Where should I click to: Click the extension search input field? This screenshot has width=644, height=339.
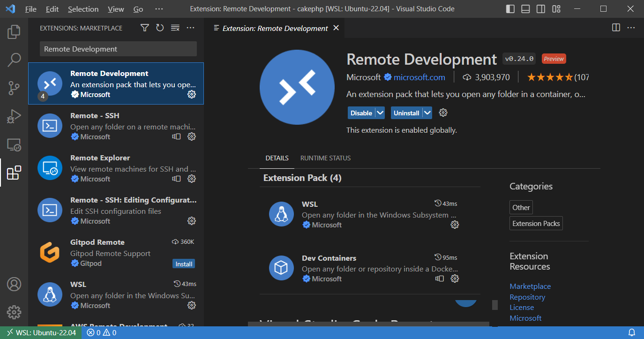118,48
